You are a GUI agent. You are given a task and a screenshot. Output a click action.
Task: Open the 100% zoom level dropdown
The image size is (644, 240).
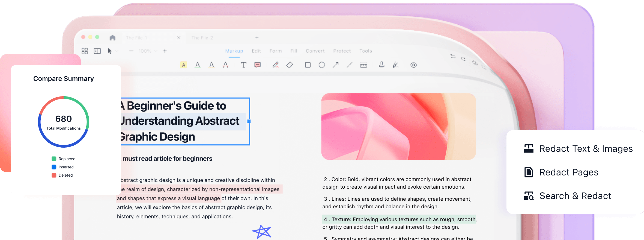[x=148, y=51]
